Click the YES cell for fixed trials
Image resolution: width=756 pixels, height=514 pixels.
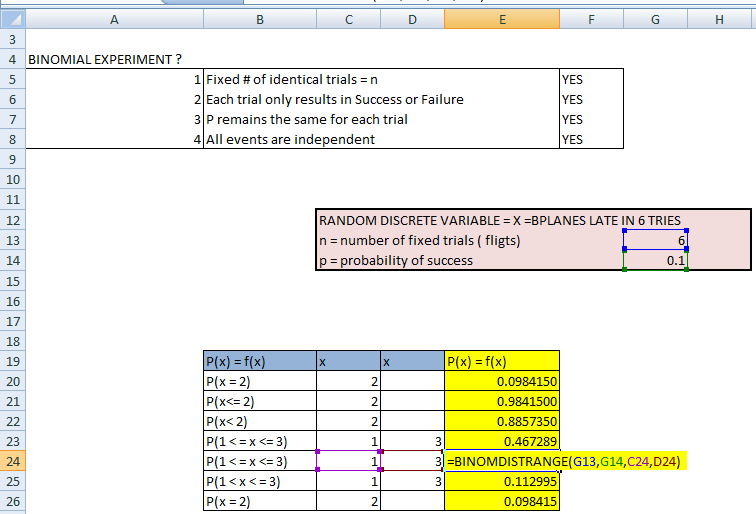(591, 79)
